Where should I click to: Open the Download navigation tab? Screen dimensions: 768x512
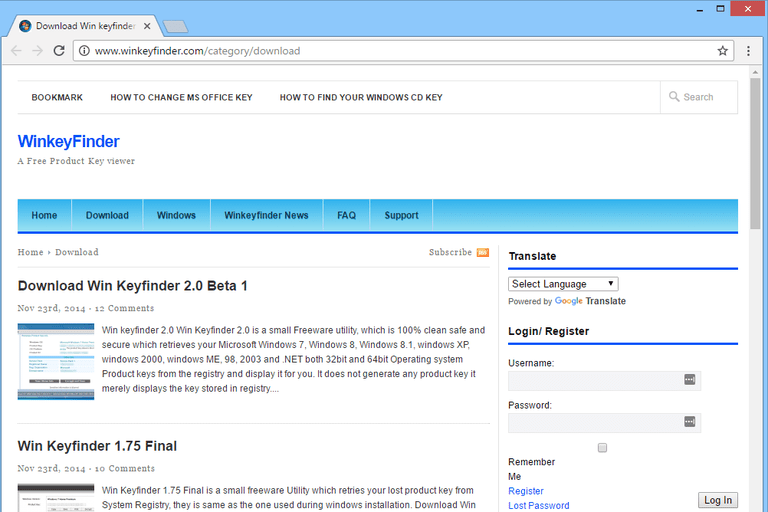(x=107, y=215)
